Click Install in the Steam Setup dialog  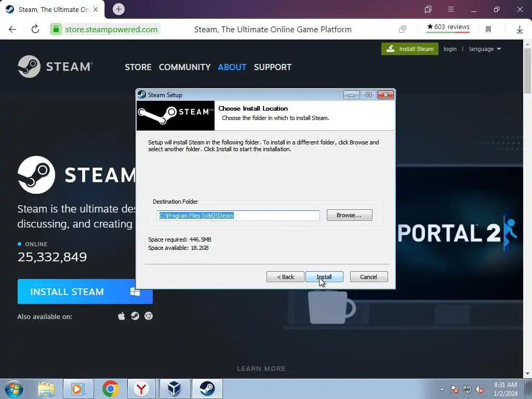[x=324, y=277]
